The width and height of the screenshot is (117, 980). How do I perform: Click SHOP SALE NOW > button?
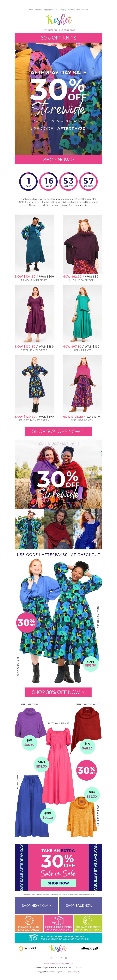(80, 905)
